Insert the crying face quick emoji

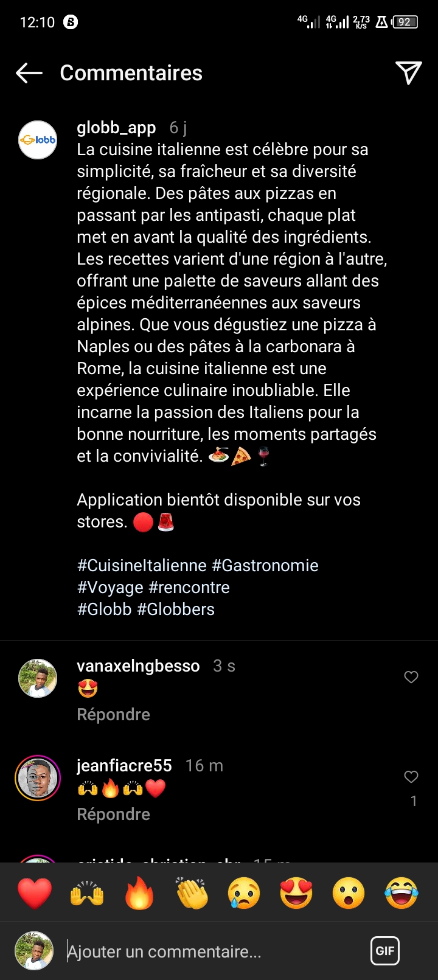click(x=244, y=892)
